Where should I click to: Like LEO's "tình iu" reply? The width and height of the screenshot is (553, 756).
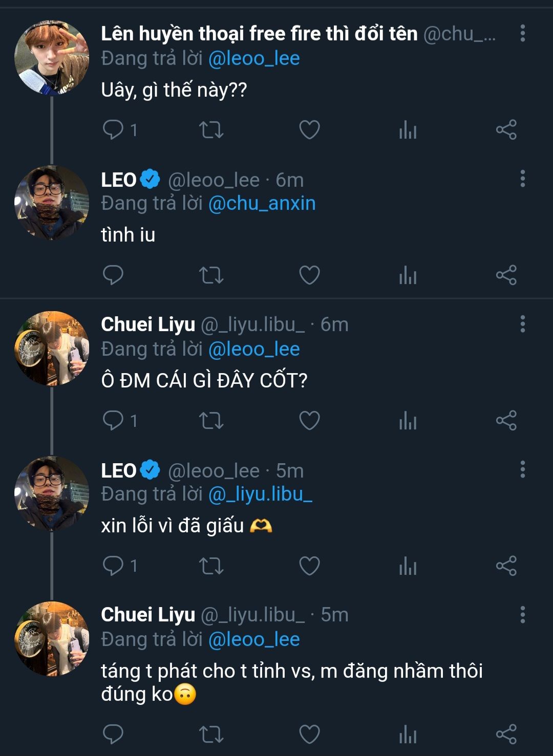309,275
